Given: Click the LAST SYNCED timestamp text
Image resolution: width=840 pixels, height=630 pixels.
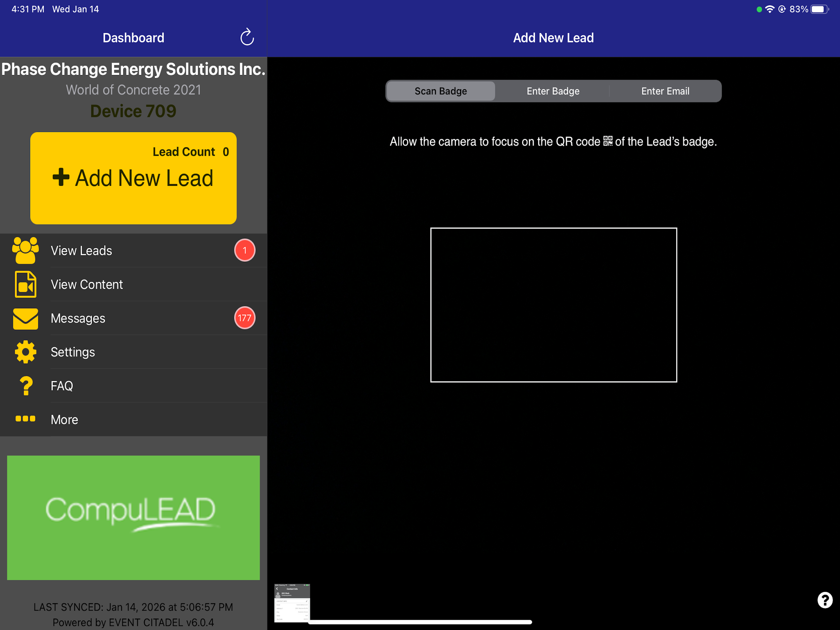Looking at the screenshot, I should 133,607.
